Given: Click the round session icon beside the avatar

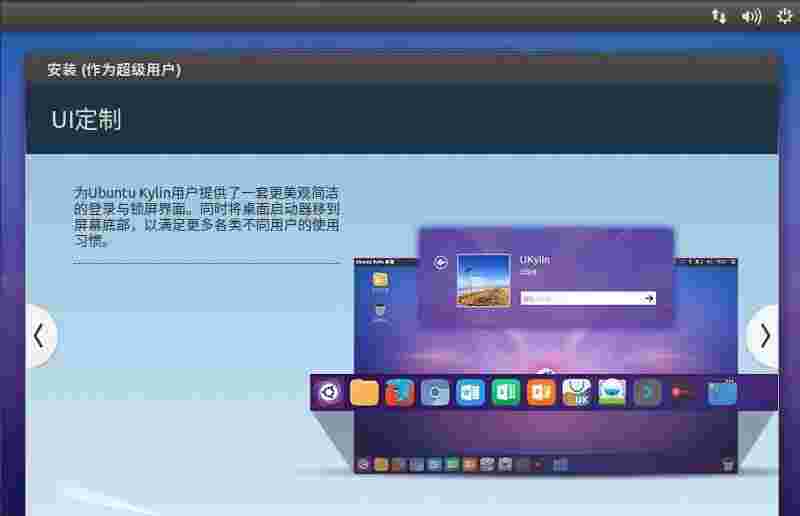Looking at the screenshot, I should coord(441,263).
